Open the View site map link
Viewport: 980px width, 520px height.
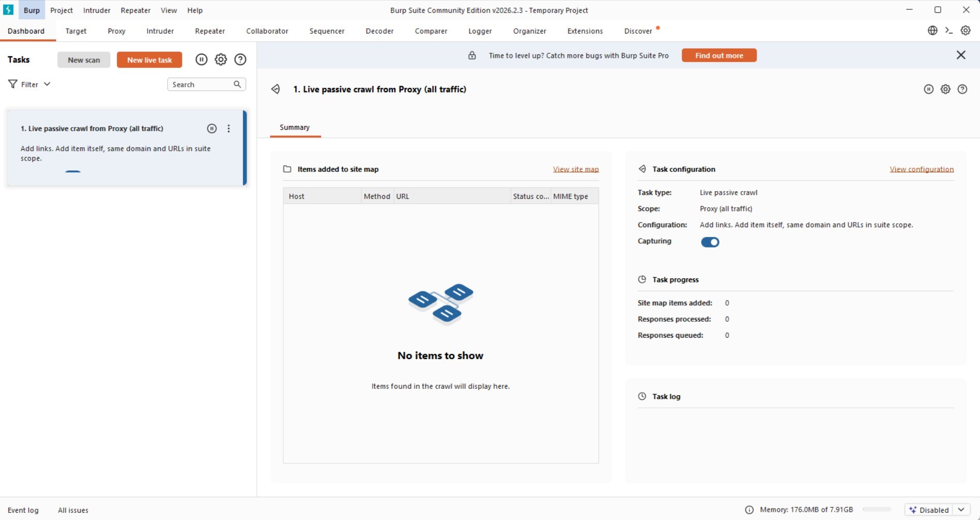tap(576, 169)
